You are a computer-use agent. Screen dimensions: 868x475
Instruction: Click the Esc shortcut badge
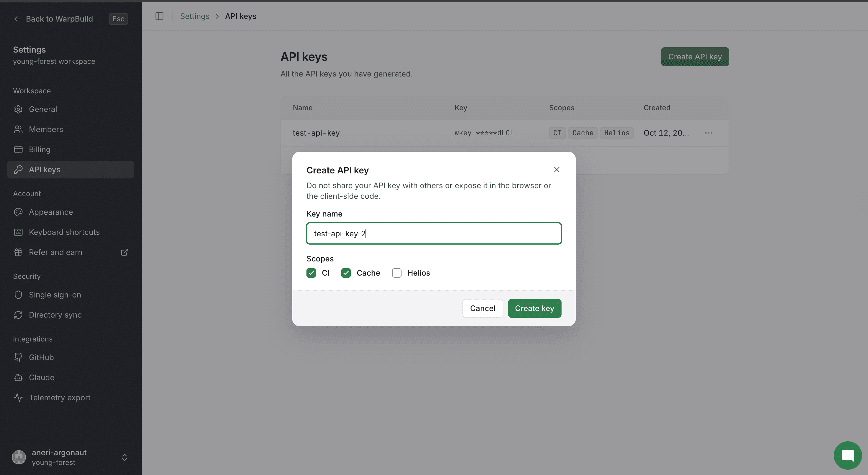tap(118, 19)
